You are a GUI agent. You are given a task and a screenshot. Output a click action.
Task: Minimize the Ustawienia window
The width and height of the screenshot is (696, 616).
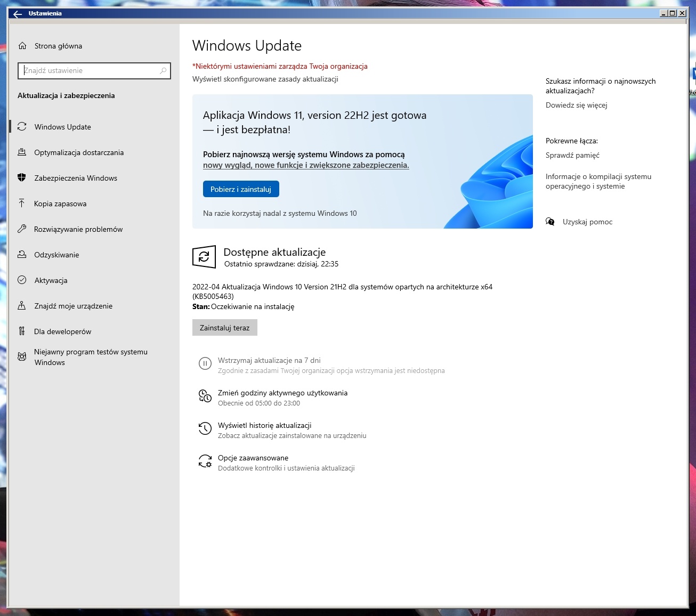(x=664, y=13)
